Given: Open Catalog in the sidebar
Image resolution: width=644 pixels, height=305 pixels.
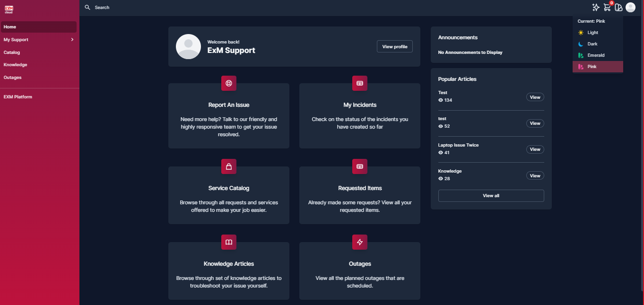Looking at the screenshot, I should [x=12, y=52].
